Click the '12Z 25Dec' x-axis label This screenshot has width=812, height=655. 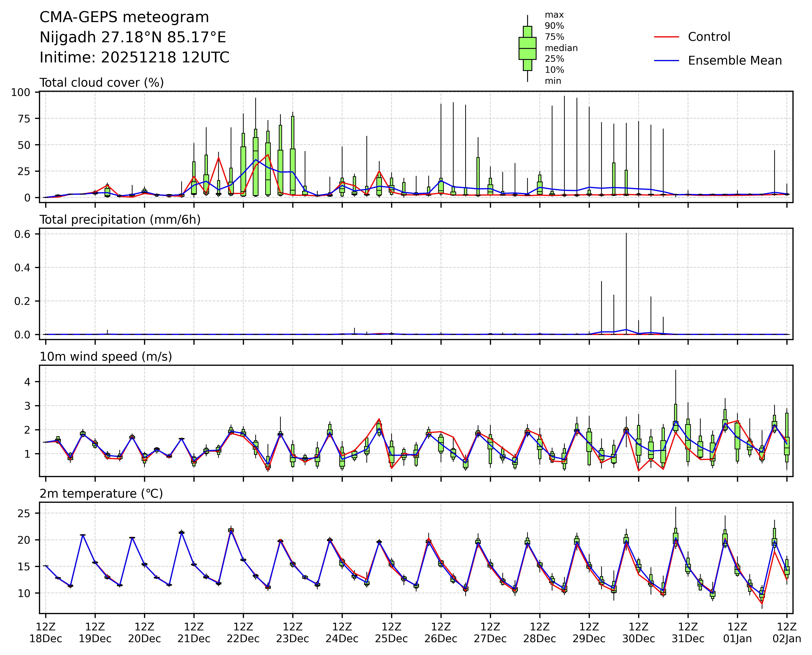pos(391,633)
